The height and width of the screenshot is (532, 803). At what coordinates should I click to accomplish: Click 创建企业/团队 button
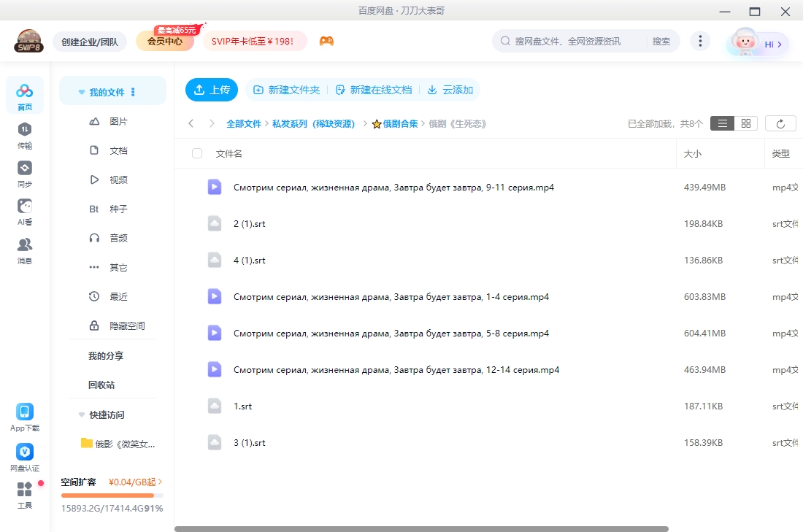pos(90,42)
